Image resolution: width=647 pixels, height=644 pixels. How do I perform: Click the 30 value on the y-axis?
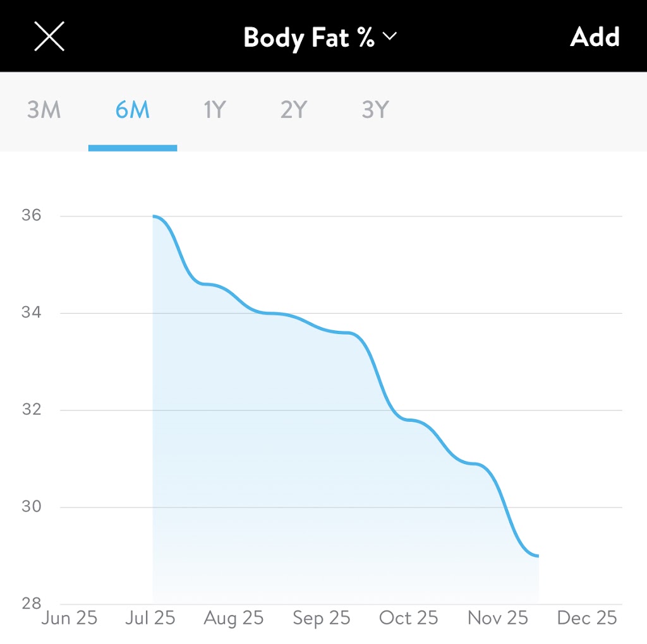pyautogui.click(x=31, y=507)
